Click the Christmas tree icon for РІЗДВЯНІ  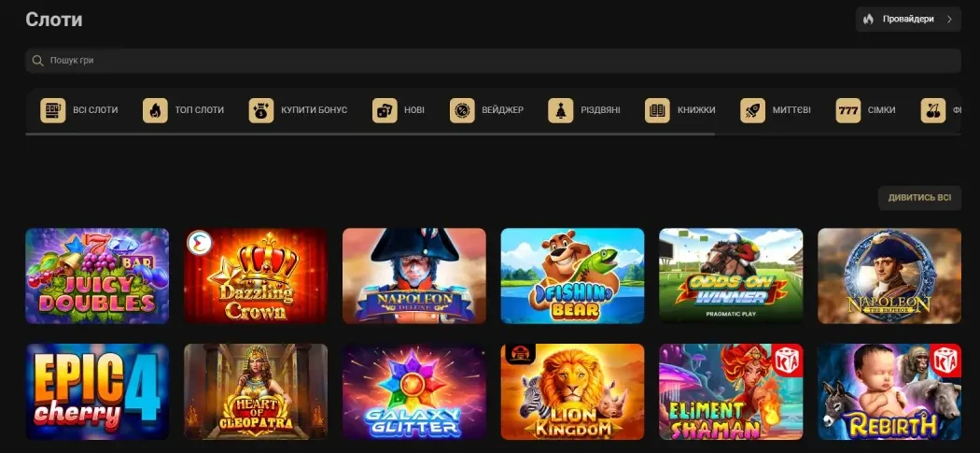(561, 110)
